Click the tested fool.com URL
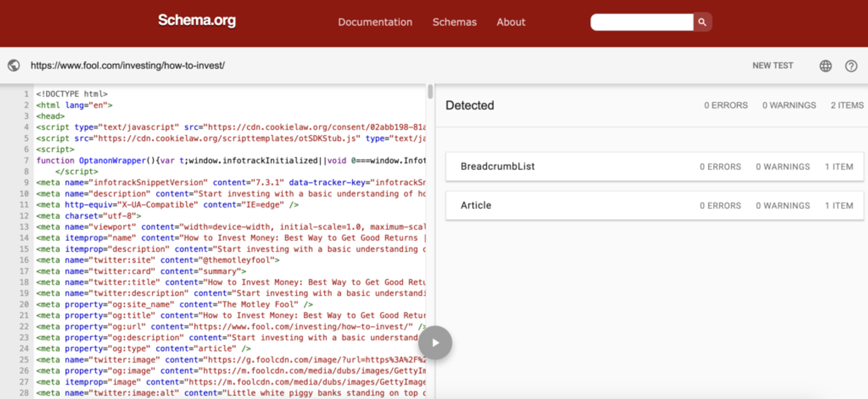 [130, 65]
